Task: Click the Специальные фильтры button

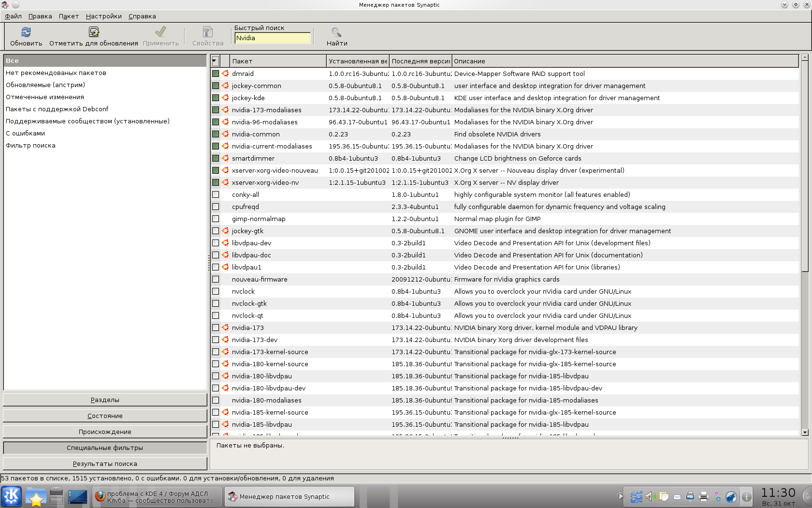Action: pyautogui.click(x=105, y=448)
